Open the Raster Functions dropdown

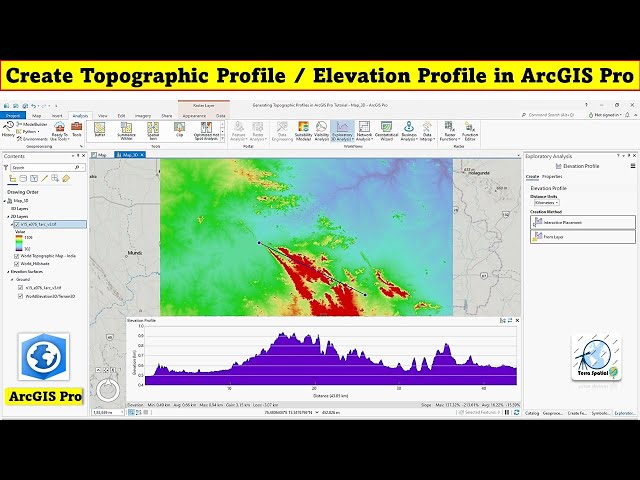(x=449, y=131)
